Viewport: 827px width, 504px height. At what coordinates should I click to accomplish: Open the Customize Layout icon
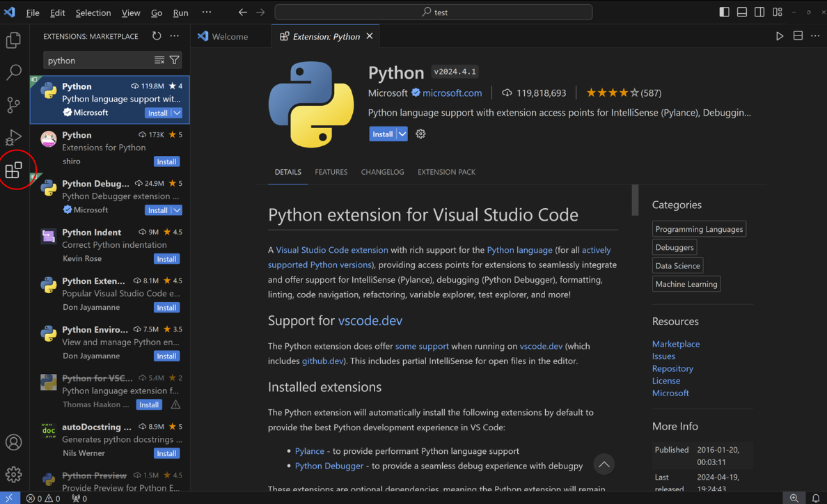[778, 12]
